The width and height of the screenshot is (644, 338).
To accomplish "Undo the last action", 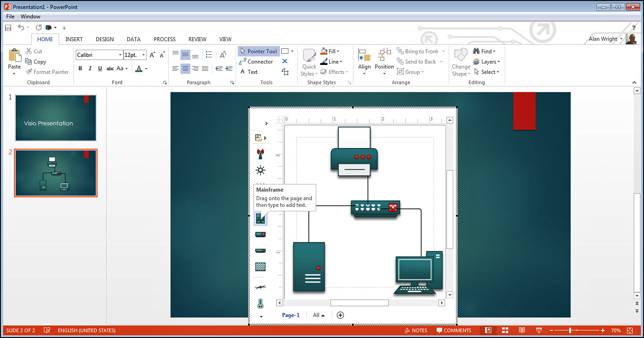I will click(x=21, y=28).
